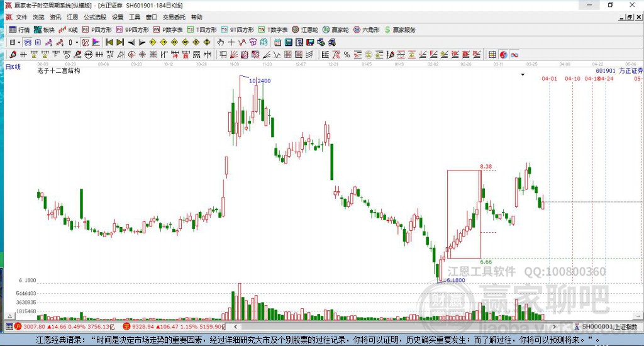Open the 交易委托 menu
This screenshot has height=346, width=644.
(x=174, y=17)
